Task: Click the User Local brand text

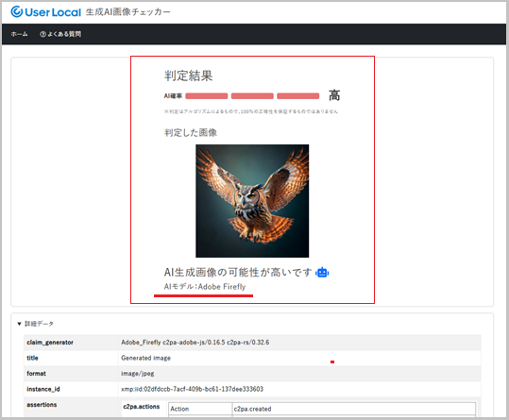Action: tap(53, 12)
